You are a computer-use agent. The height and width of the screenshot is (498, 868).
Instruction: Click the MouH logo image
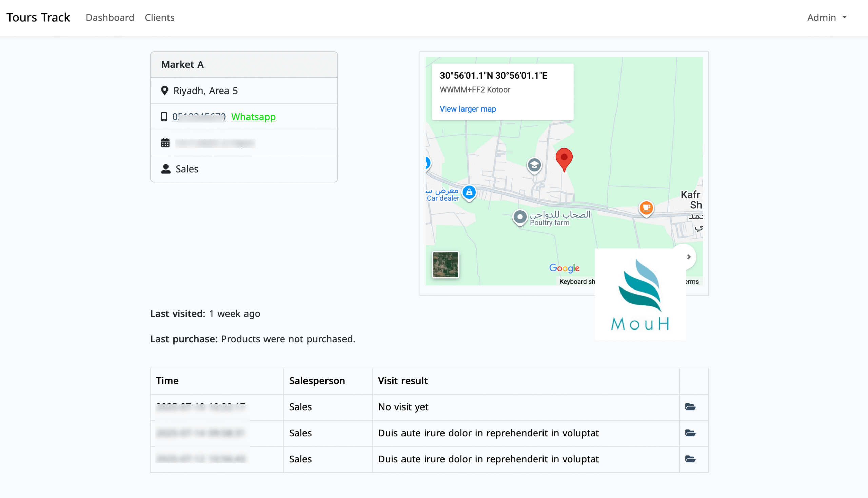640,294
